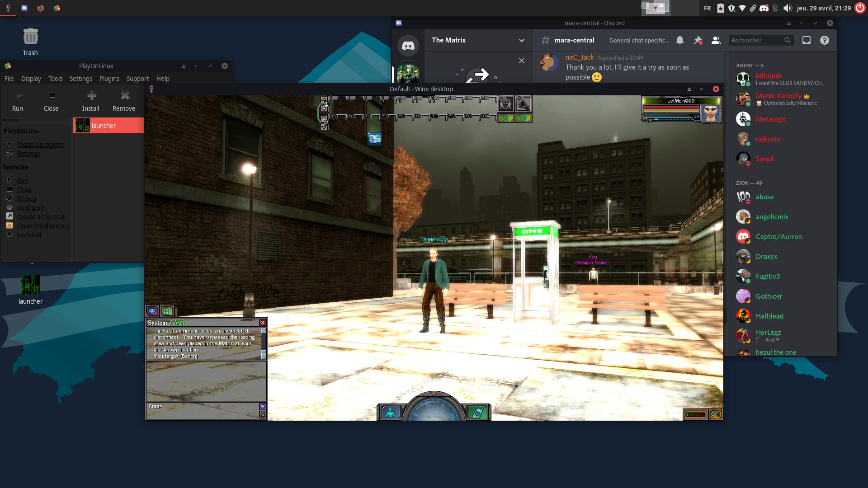868x488 pixels.
Task: Toggle Discord member list icon
Action: (716, 40)
